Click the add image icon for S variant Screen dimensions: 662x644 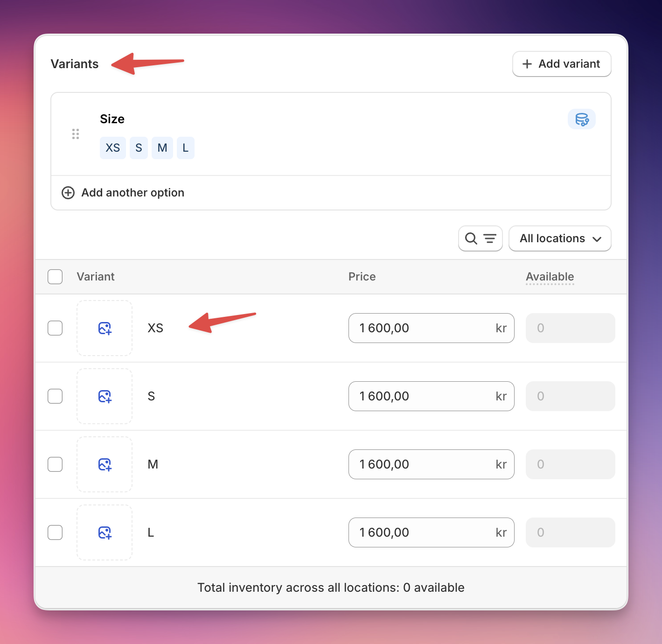(x=105, y=396)
